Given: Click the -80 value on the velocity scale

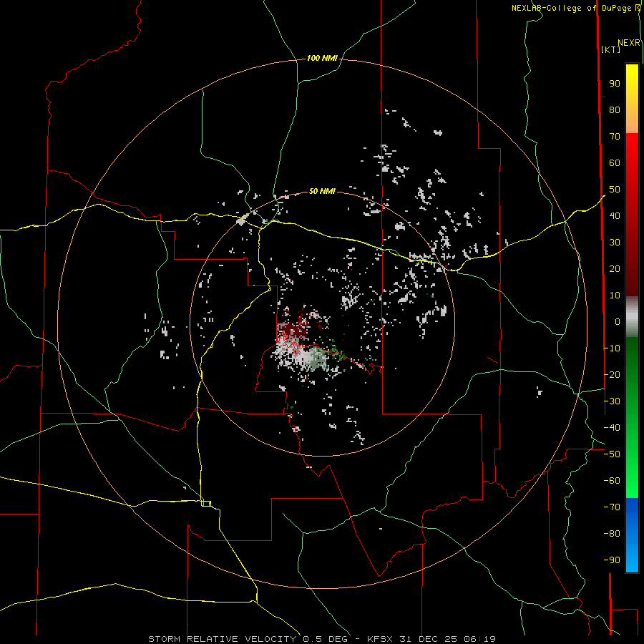Looking at the screenshot, I should click(612, 534).
